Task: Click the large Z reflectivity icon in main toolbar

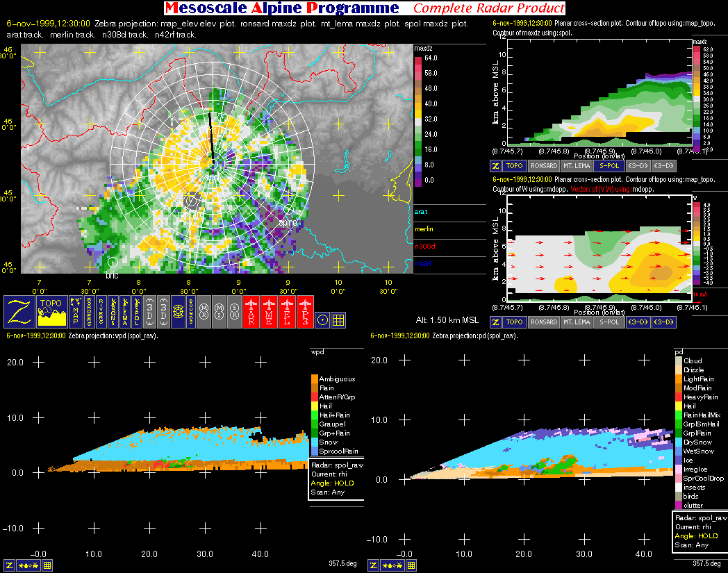Action: click(18, 311)
